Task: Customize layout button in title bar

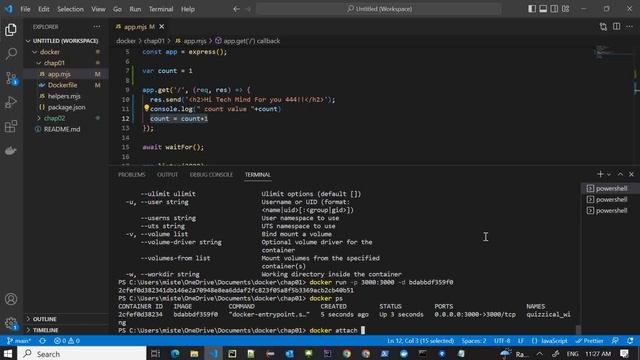Action: [x=565, y=9]
